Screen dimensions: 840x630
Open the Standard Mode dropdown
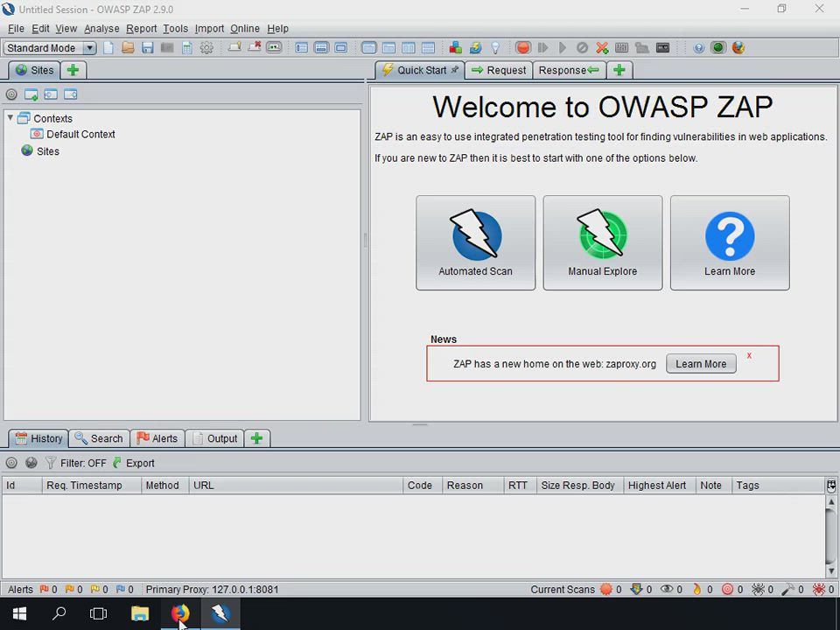pyautogui.click(x=50, y=47)
